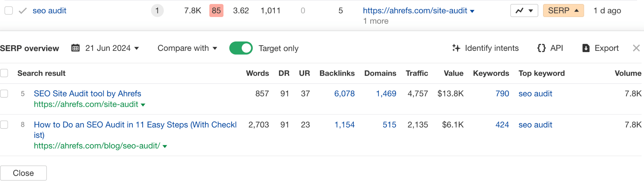The width and height of the screenshot is (644, 185).
Task: Click the calendar icon before the date
Action: coord(75,48)
